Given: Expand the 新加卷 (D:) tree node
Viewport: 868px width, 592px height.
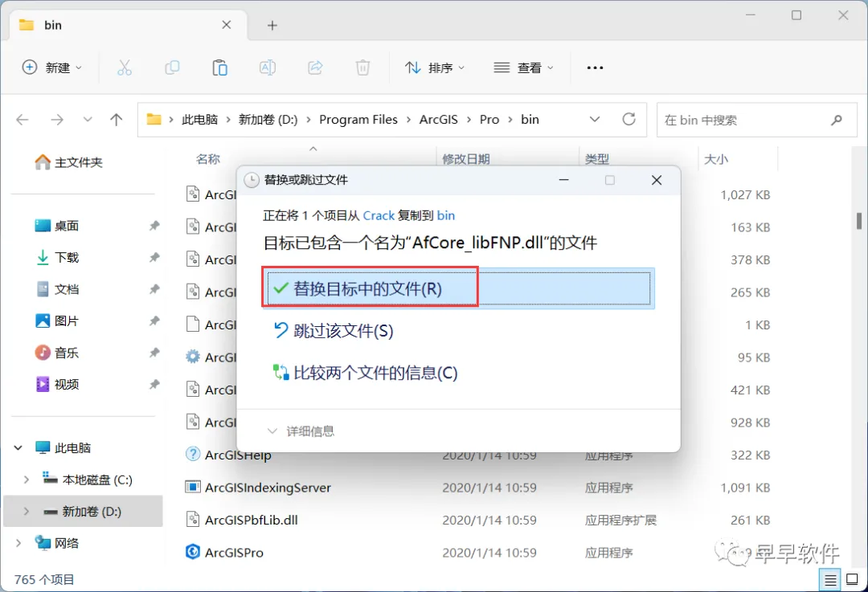Looking at the screenshot, I should coord(26,511).
